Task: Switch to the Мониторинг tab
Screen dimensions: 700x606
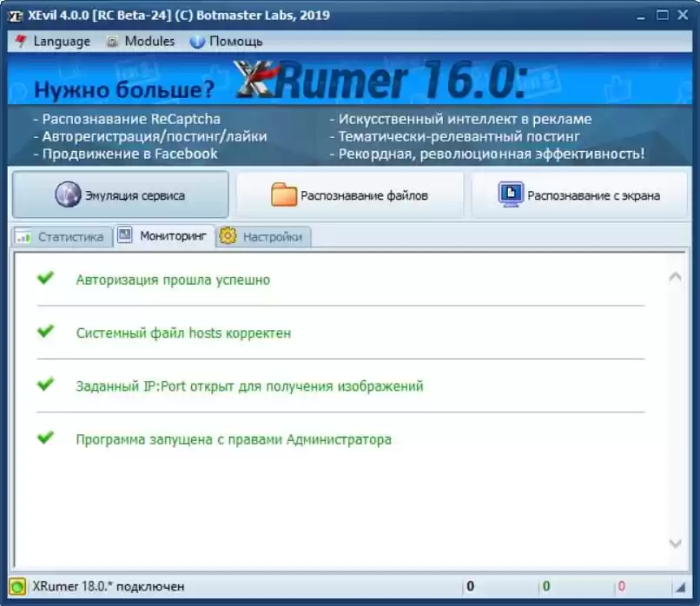Action: pyautogui.click(x=164, y=235)
